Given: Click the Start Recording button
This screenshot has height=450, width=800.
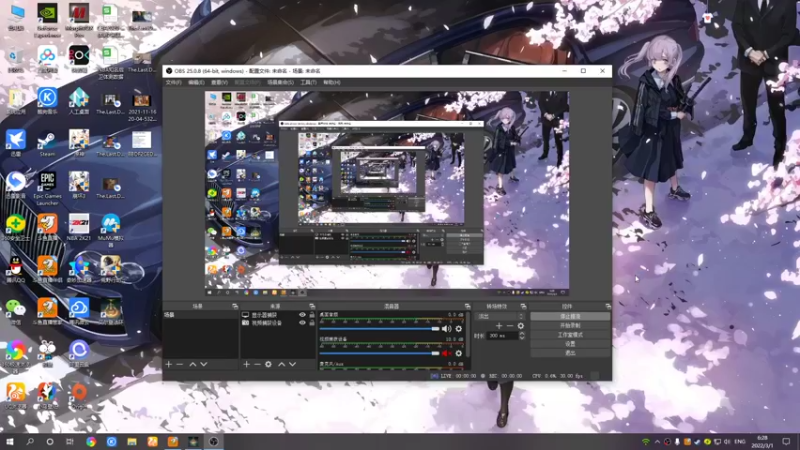Looking at the screenshot, I should (570, 326).
